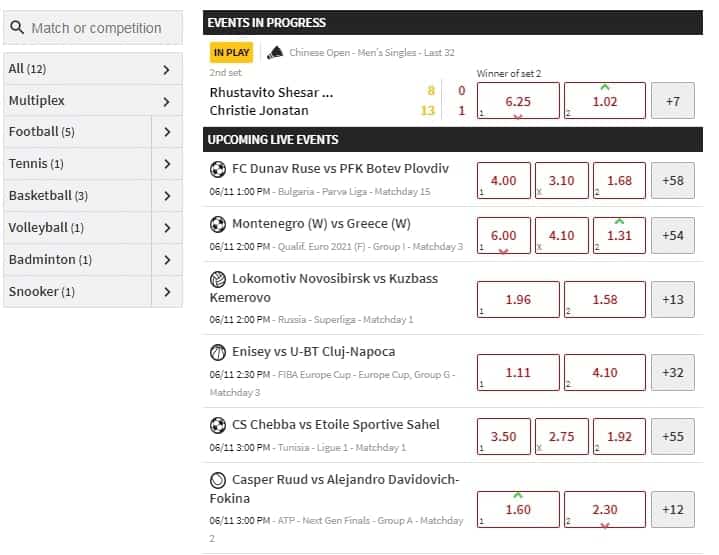This screenshot has height=555, width=719.
Task: Open Tennis (1) category
Action: pos(78,164)
